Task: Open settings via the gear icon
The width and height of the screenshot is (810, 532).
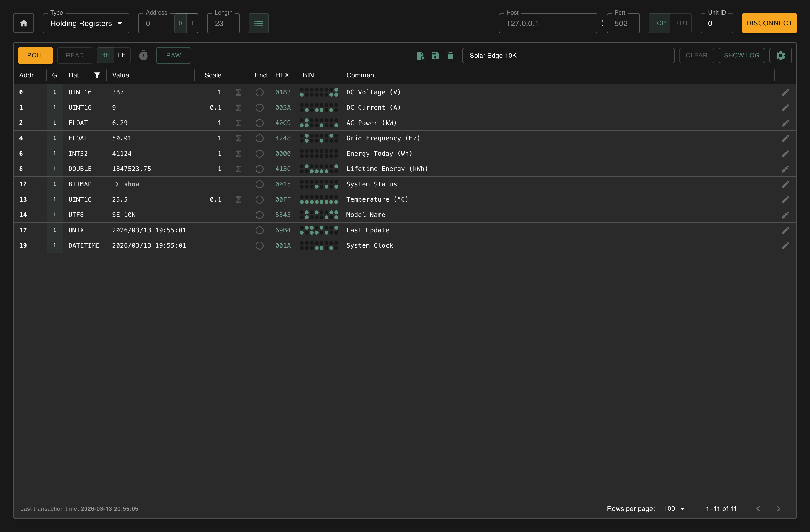Action: click(x=781, y=55)
